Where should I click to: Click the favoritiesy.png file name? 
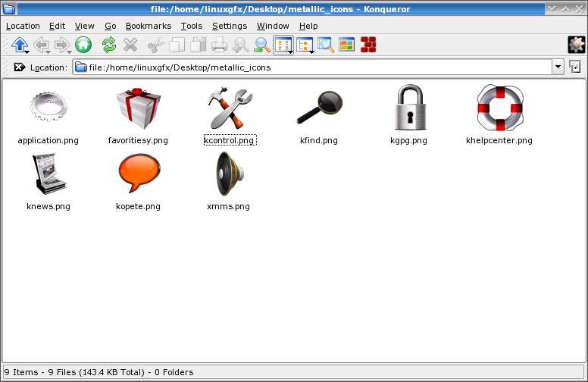(138, 140)
